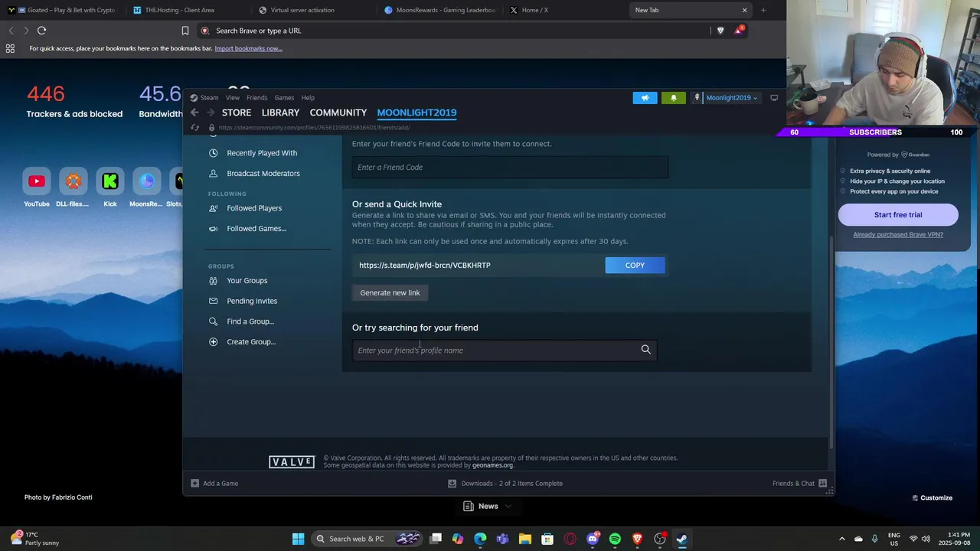Open the MoonsRewards shortcut tile
Viewport: 980px width, 551px height.
146,181
